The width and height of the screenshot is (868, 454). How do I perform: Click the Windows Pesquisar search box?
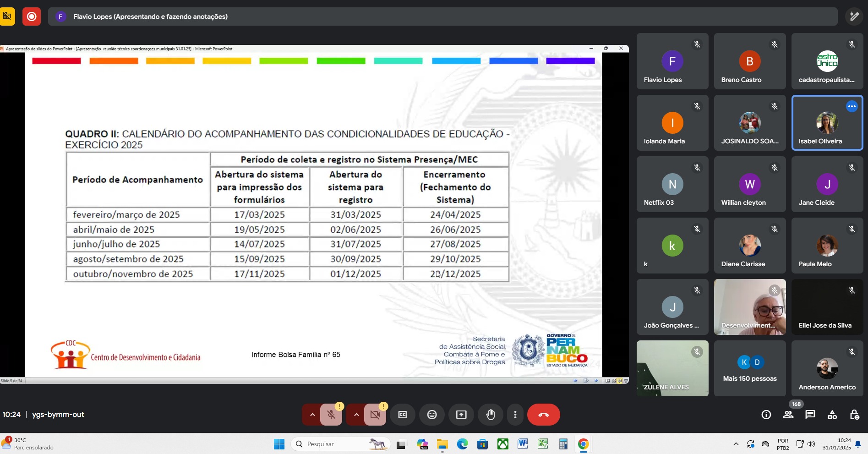(334, 444)
